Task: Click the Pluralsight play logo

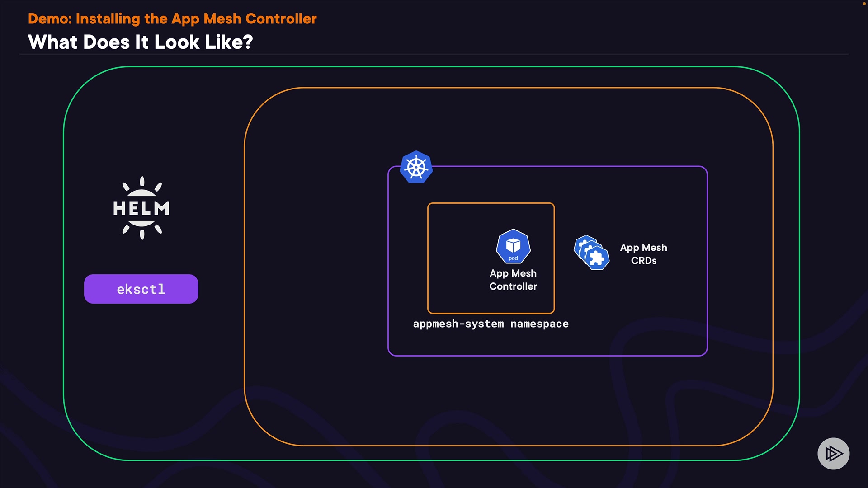Action: 833,453
